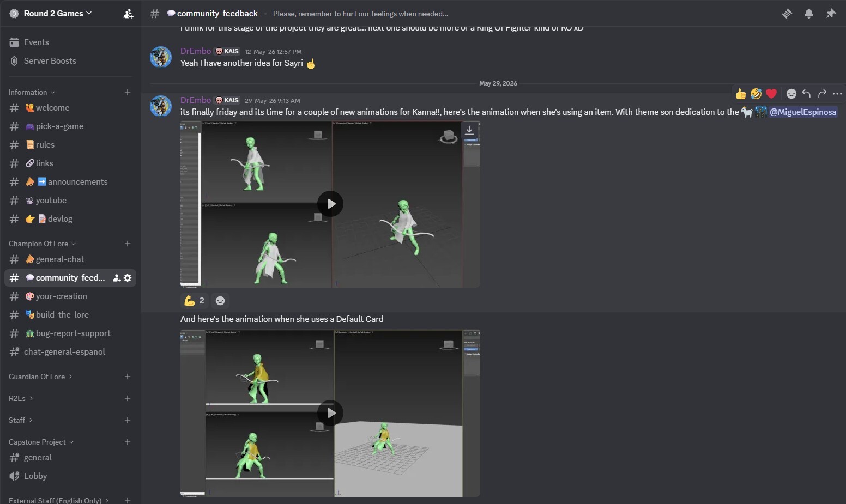Open More options on the message toolbar

coord(837,94)
